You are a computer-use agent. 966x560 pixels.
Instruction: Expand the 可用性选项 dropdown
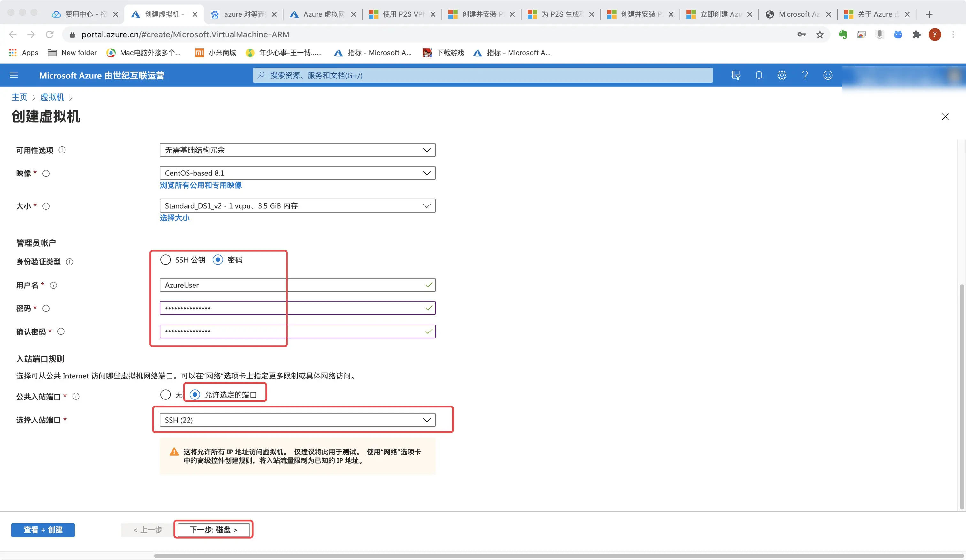point(297,150)
